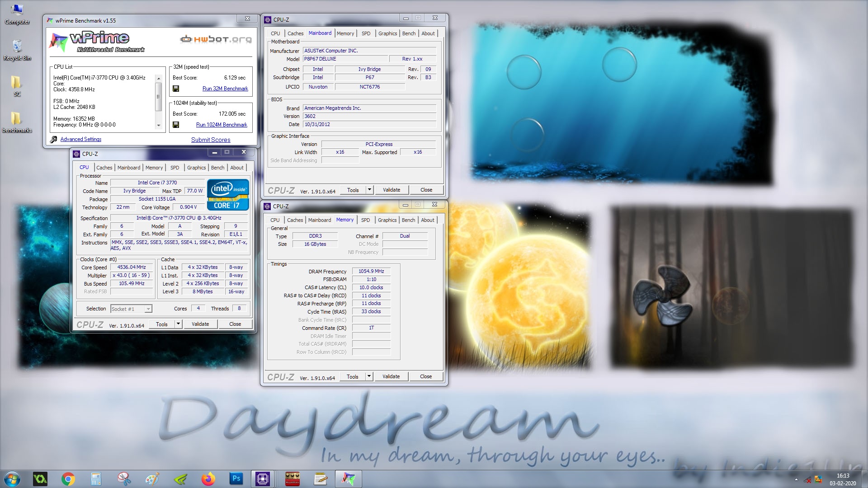Click the wrench icon beside Advanced Settings

(54, 139)
